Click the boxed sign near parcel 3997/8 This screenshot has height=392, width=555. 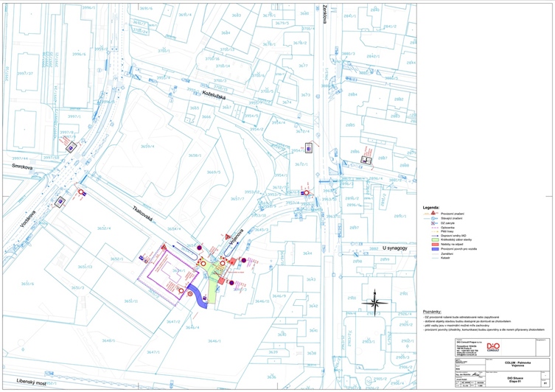71,147
